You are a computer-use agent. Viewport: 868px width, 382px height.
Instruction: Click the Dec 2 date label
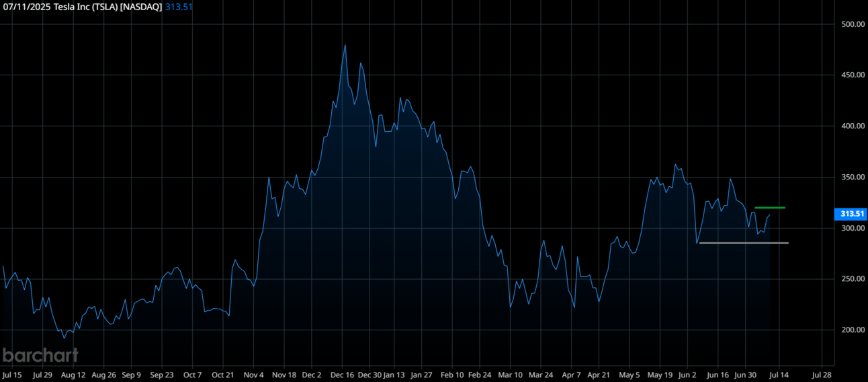tap(312, 375)
